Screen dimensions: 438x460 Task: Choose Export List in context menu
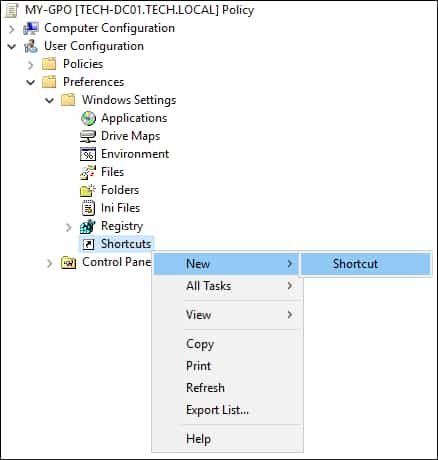click(x=226, y=410)
